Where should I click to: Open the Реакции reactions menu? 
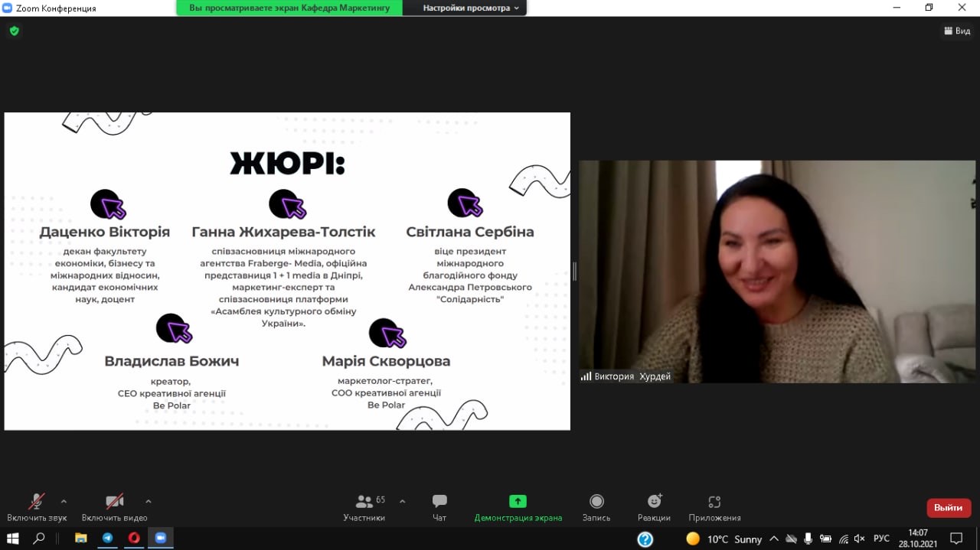click(654, 508)
